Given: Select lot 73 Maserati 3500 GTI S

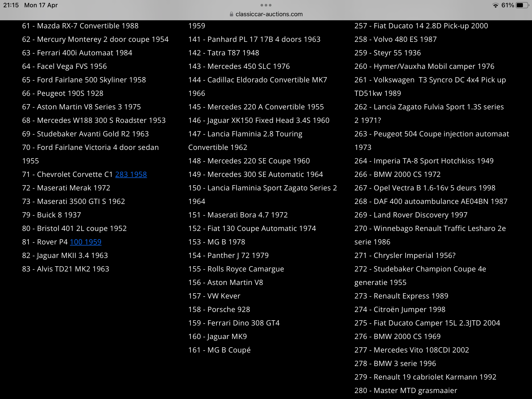Looking at the screenshot, I should [x=74, y=201].
